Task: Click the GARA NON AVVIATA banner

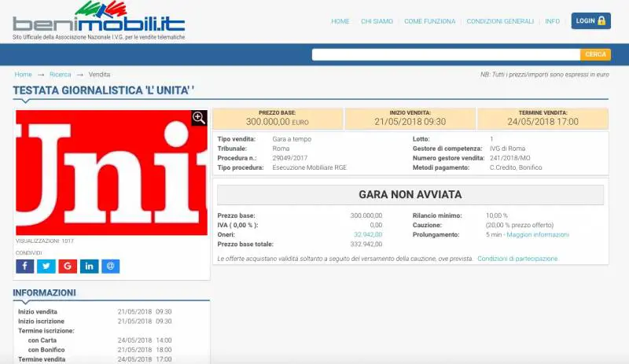Action: [x=410, y=195]
